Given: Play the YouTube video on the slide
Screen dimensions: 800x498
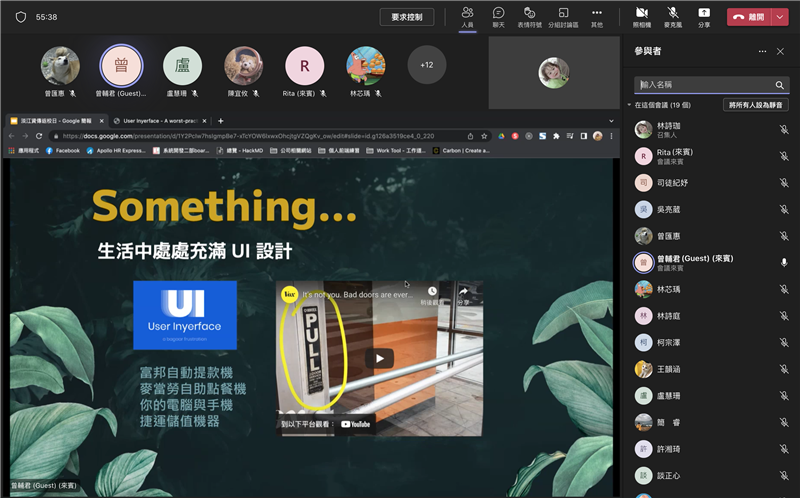Looking at the screenshot, I should (x=378, y=358).
